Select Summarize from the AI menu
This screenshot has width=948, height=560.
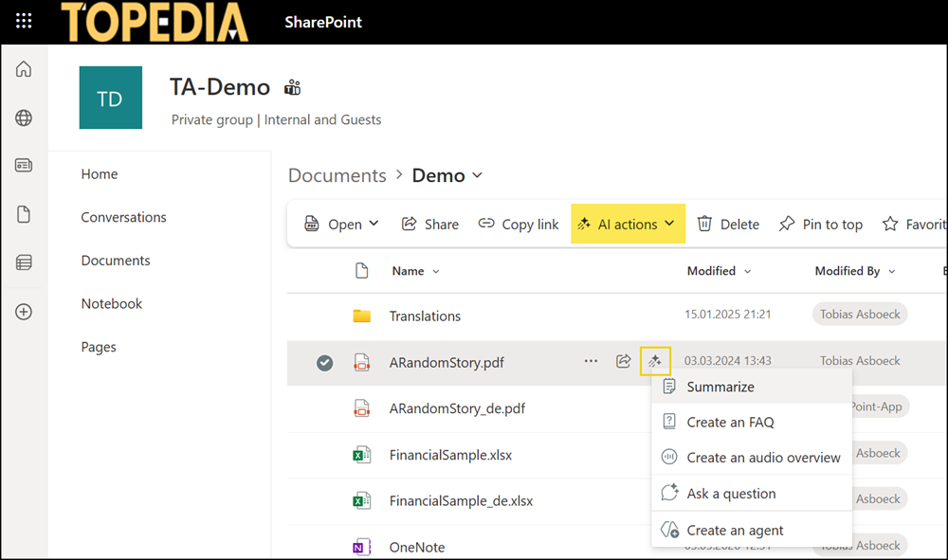720,387
